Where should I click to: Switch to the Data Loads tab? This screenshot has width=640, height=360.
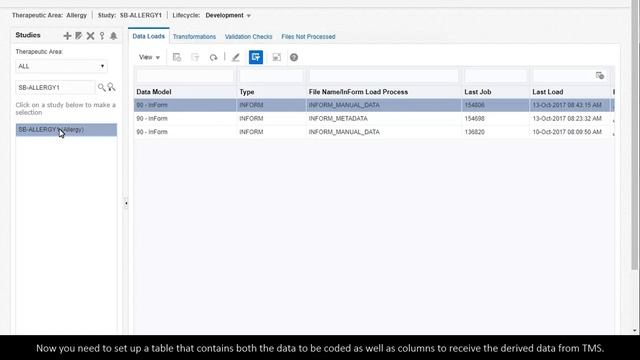tap(149, 36)
